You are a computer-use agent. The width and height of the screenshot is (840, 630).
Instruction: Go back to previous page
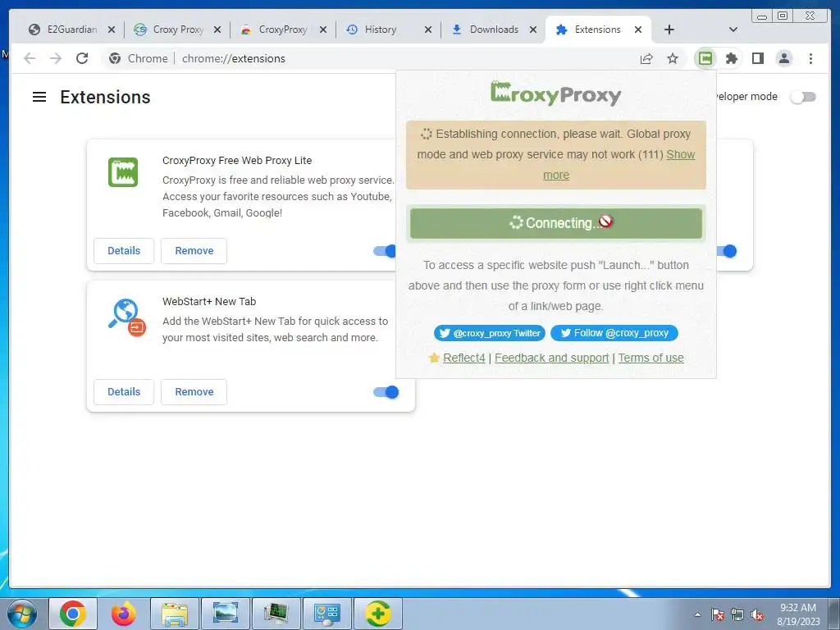(x=30, y=58)
